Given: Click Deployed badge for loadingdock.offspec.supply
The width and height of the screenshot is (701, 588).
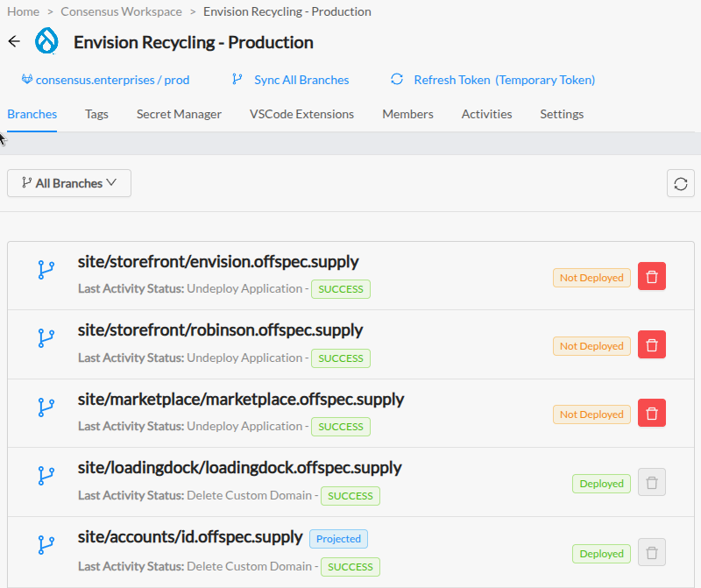Looking at the screenshot, I should point(601,484).
